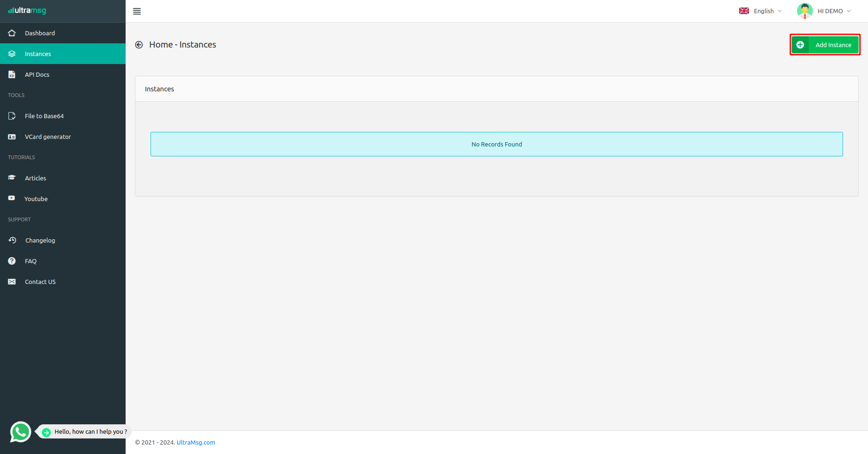Open the English language dropdown
Viewport: 868px width, 454px height.
click(760, 11)
